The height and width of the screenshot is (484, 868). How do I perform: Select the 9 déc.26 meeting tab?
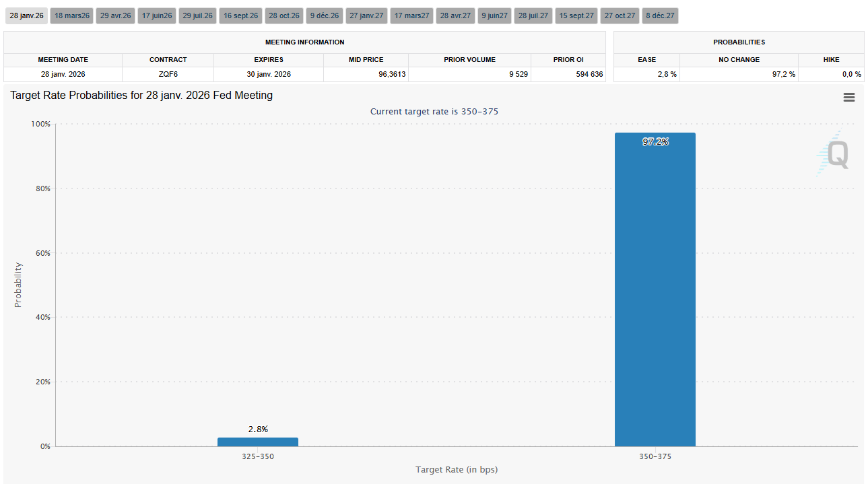(325, 15)
